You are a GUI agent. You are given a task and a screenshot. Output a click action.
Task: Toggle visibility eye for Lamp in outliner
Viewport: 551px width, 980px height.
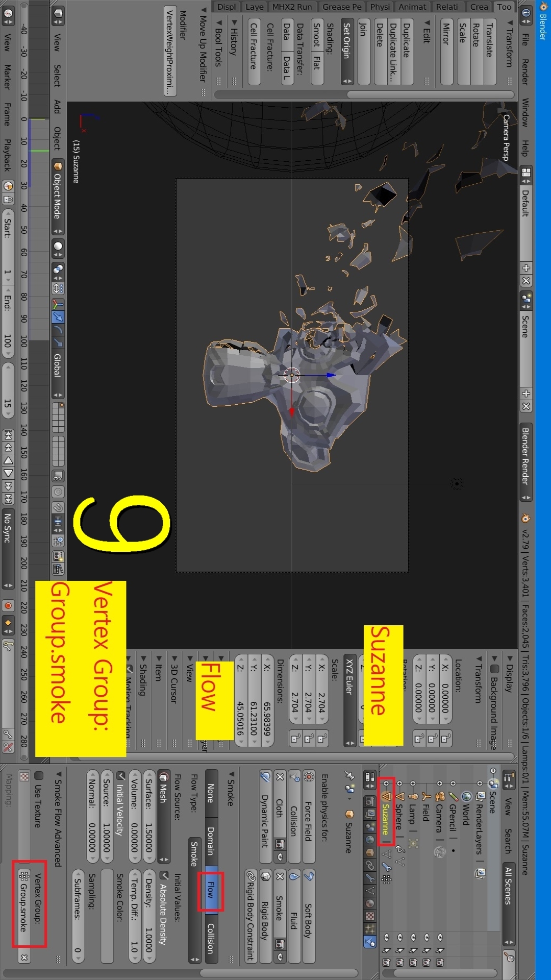[x=413, y=937]
